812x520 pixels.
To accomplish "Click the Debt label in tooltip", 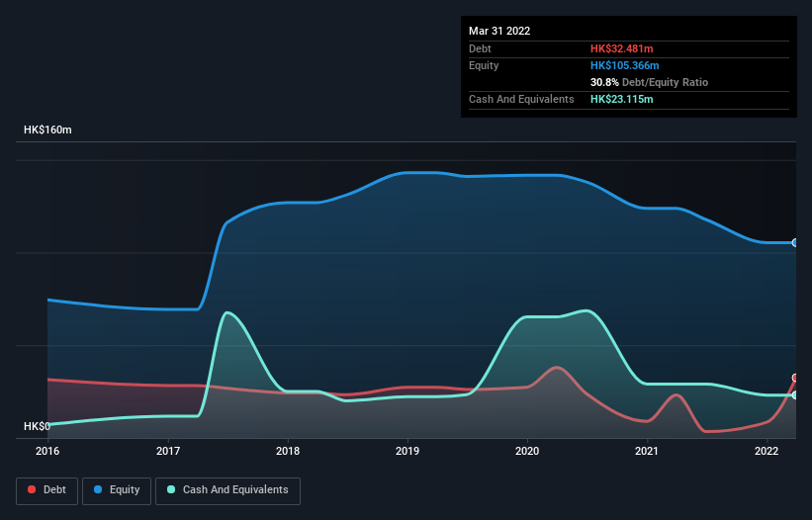I will coord(480,48).
